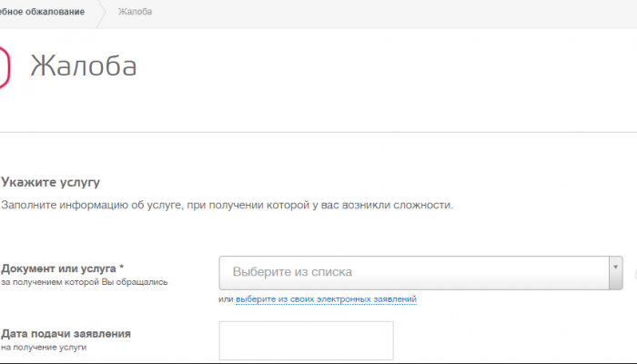
Task: Focus the 'Дата подачи заявления' input field
Action: [x=306, y=339]
